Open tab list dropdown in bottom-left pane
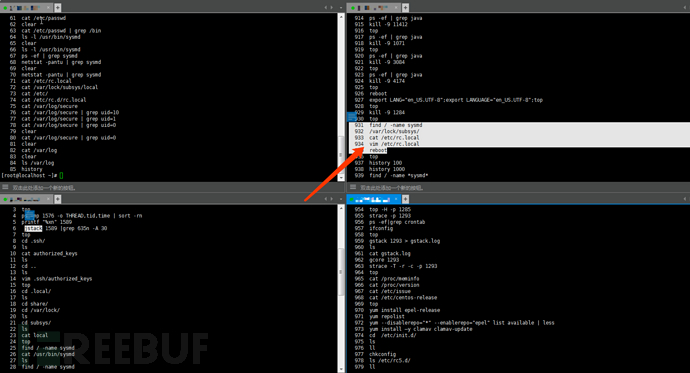 pyautogui.click(x=341, y=199)
